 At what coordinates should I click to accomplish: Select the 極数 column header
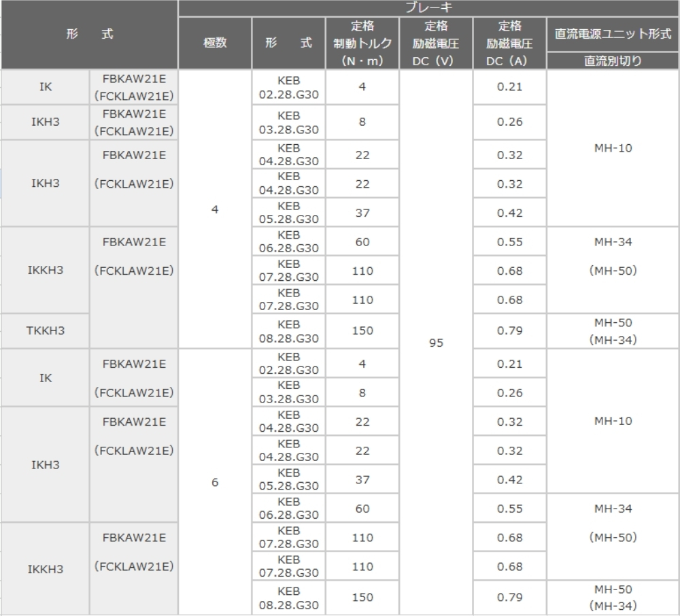(215, 43)
